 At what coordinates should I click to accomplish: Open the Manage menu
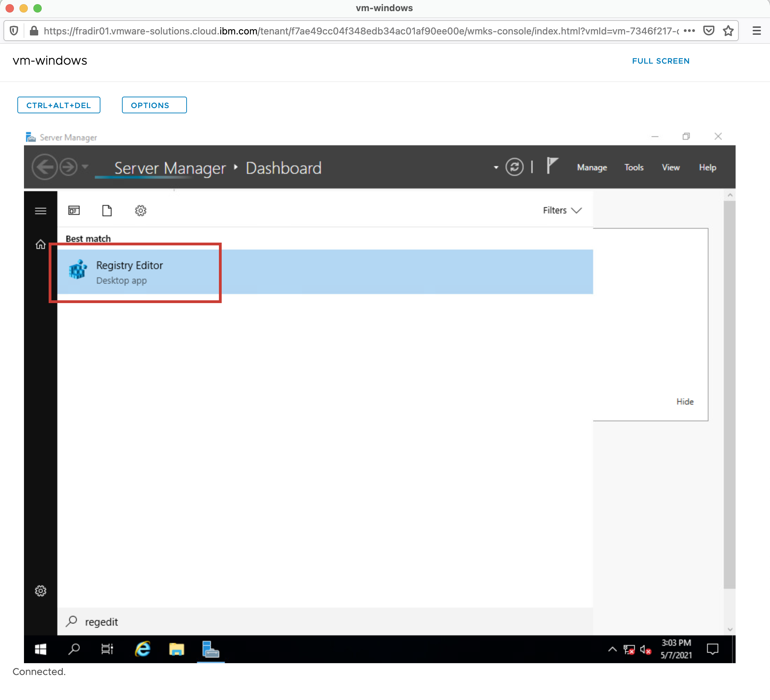tap(592, 168)
